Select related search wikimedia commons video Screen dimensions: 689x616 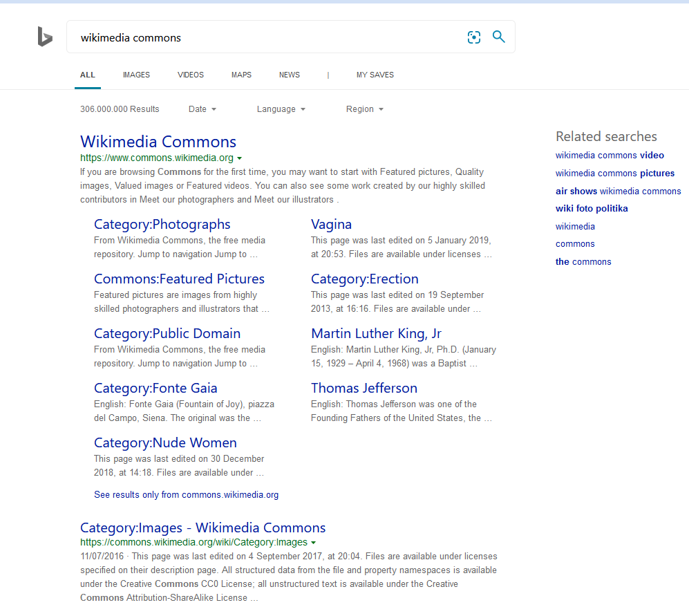pyautogui.click(x=610, y=155)
